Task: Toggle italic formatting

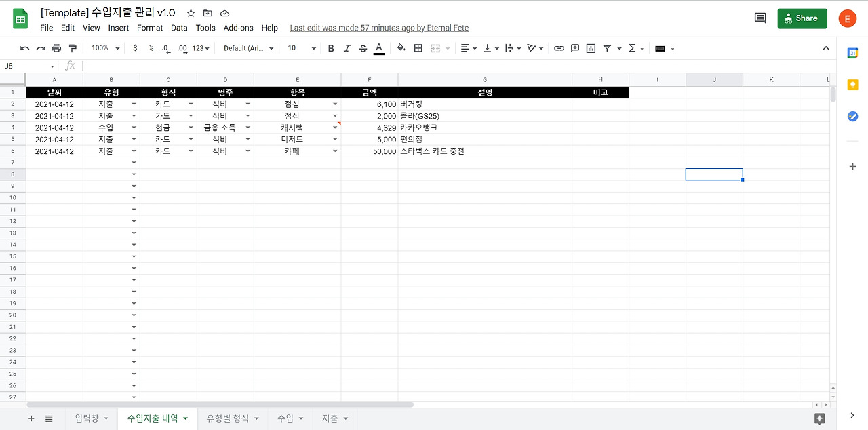Action: [x=347, y=48]
